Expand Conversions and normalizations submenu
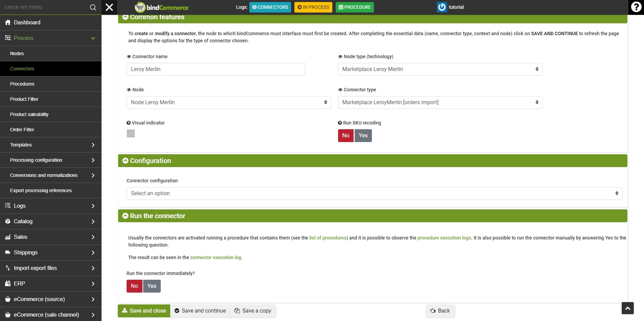 [93, 175]
